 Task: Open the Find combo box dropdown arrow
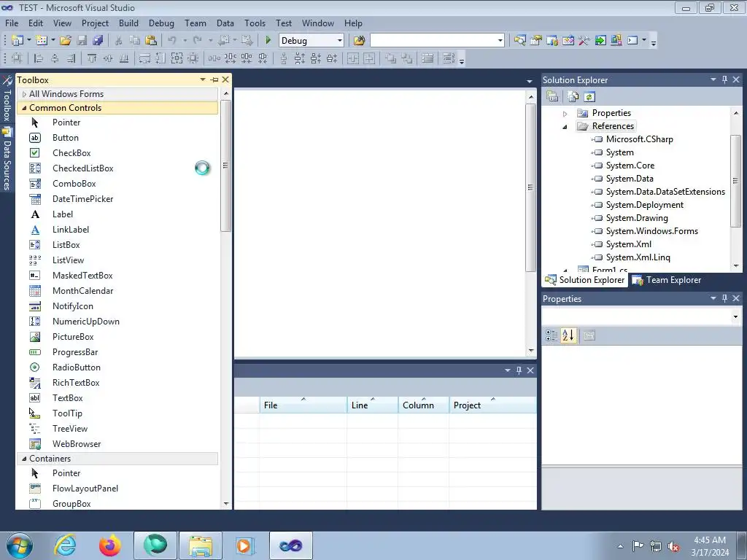tap(500, 41)
